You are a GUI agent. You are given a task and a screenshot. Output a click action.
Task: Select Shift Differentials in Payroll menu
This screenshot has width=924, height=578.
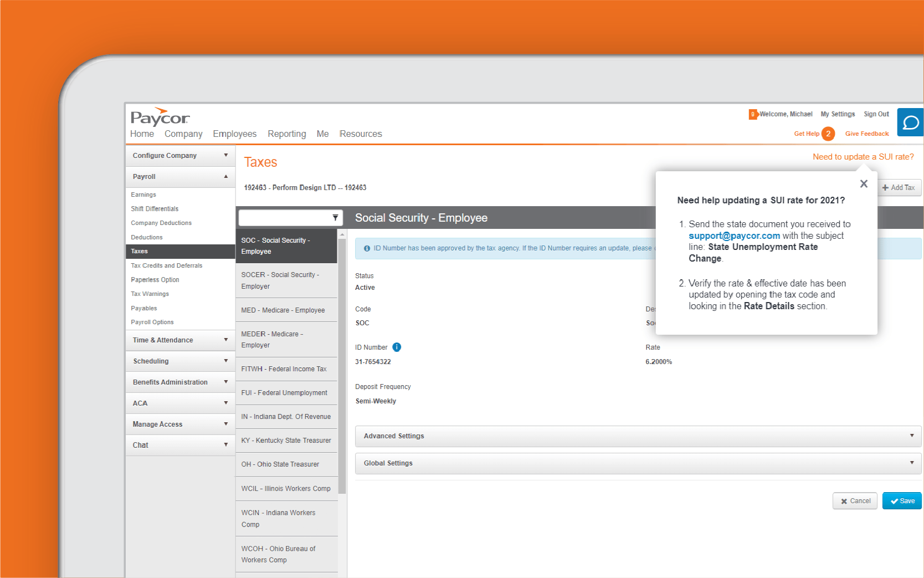click(155, 209)
